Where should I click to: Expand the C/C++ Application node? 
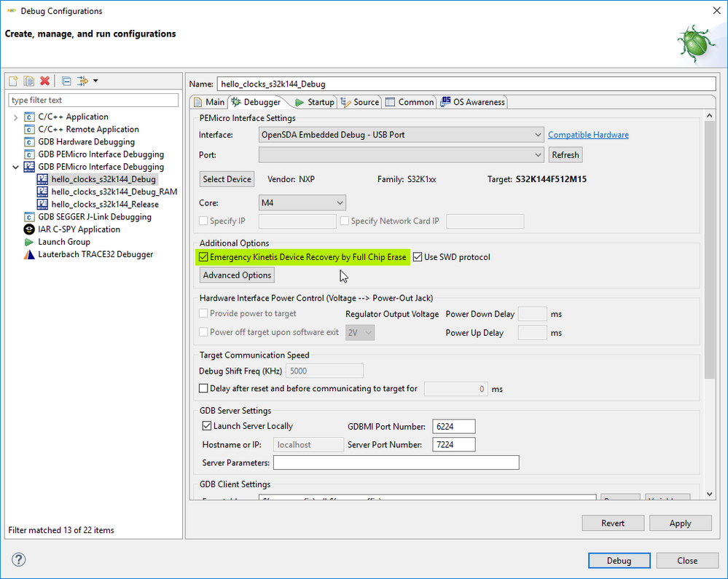pyautogui.click(x=15, y=117)
